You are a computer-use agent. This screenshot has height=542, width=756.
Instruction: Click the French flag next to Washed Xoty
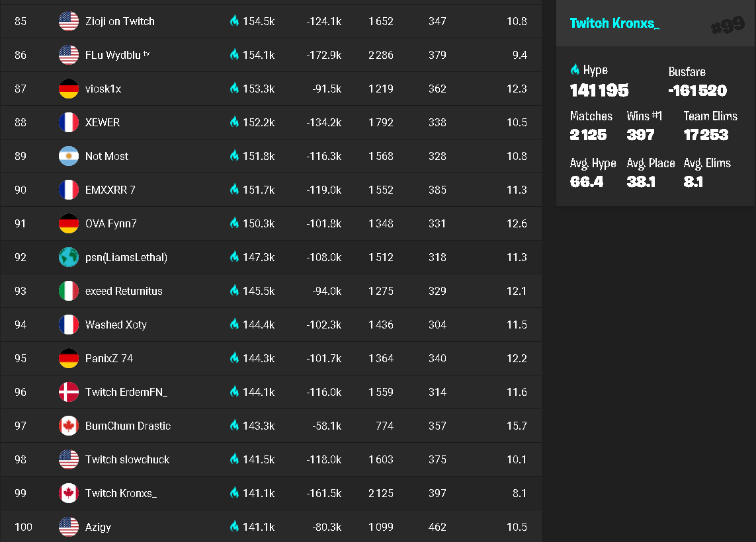69,325
